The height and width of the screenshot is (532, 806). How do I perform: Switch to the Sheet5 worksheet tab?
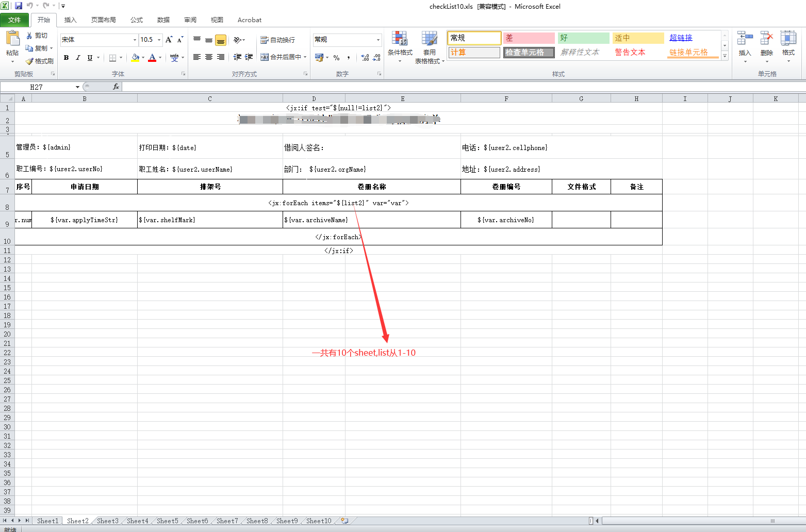[168, 521]
